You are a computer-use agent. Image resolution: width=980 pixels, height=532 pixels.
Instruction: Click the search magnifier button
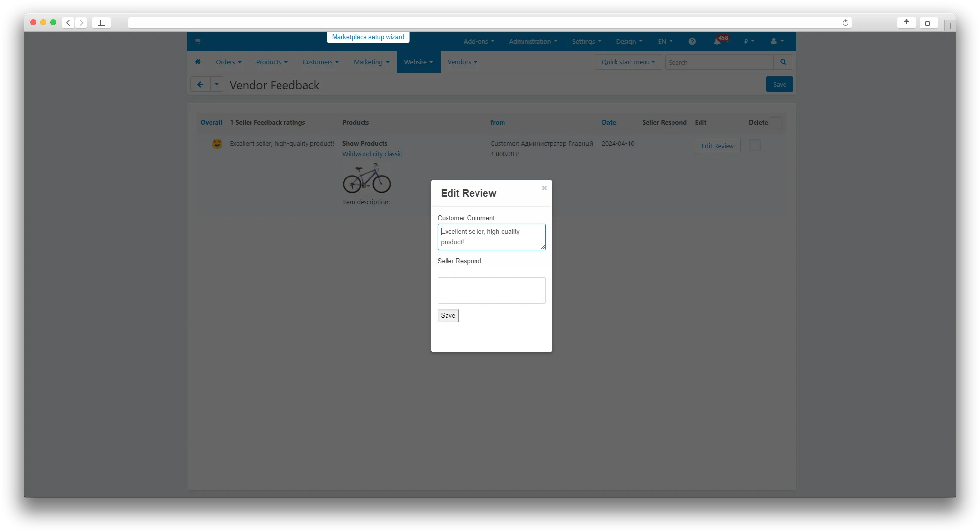pos(783,62)
